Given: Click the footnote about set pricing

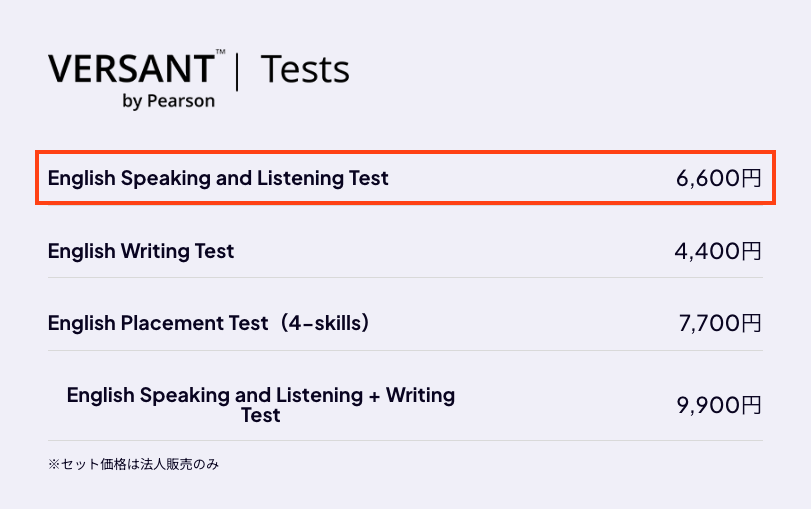Looking at the screenshot, I should [x=133, y=465].
